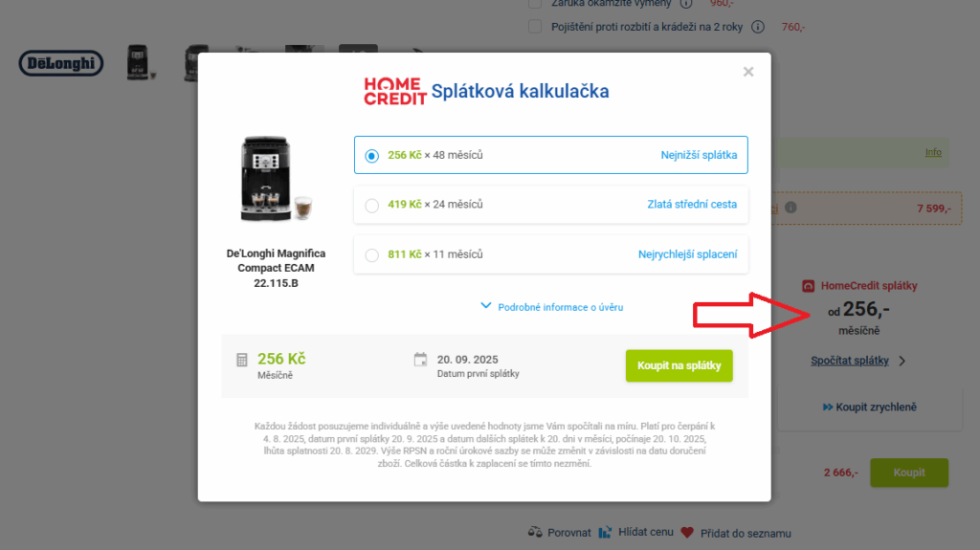Click the calculator icon beside 256 Kč

click(x=242, y=360)
